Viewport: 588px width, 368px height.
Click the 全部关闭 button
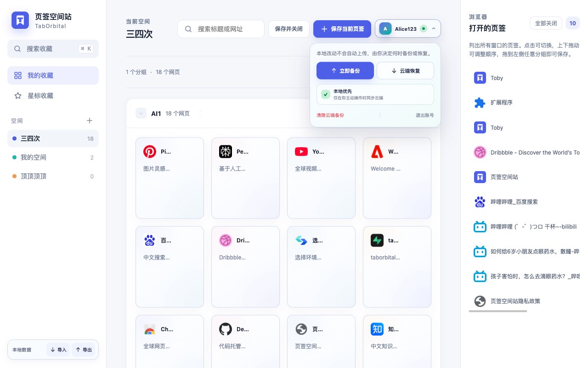click(546, 23)
